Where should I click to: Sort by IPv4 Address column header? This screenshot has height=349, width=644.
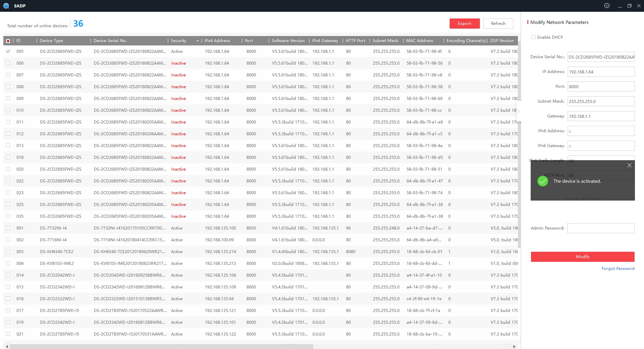tap(217, 41)
